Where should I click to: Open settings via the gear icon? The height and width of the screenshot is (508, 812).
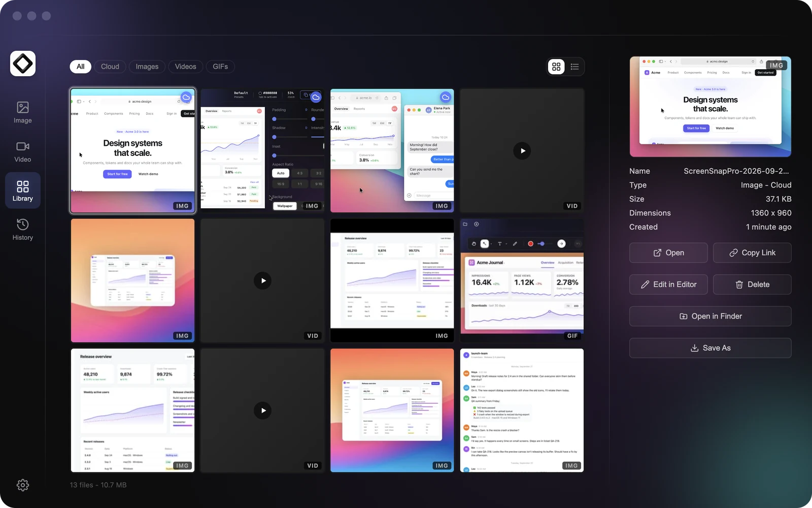[x=23, y=485]
